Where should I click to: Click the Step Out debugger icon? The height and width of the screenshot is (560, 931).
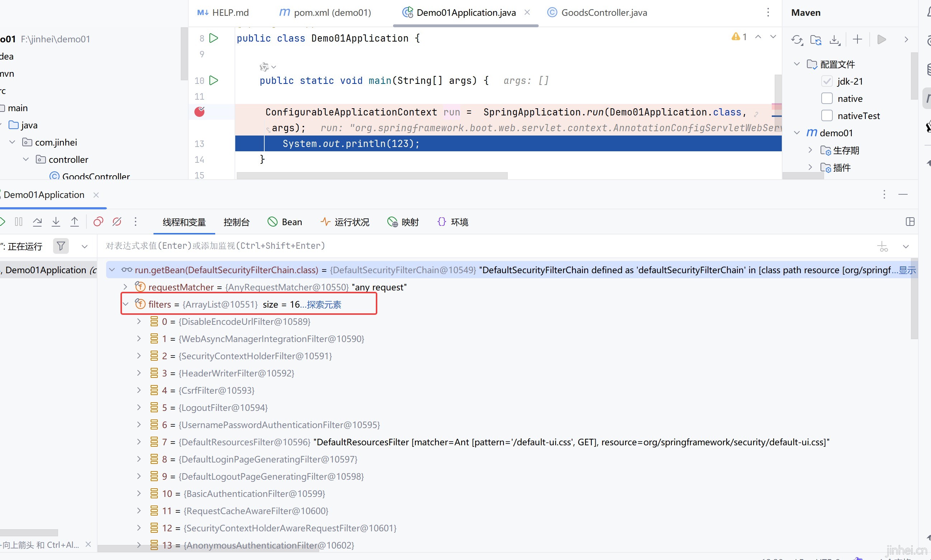75,222
